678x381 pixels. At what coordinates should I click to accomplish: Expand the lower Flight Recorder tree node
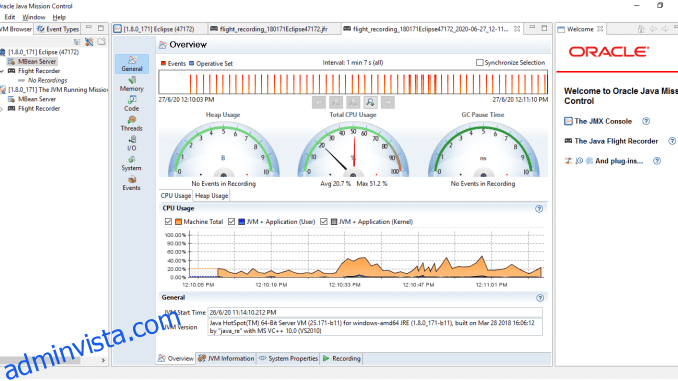click(x=2, y=109)
